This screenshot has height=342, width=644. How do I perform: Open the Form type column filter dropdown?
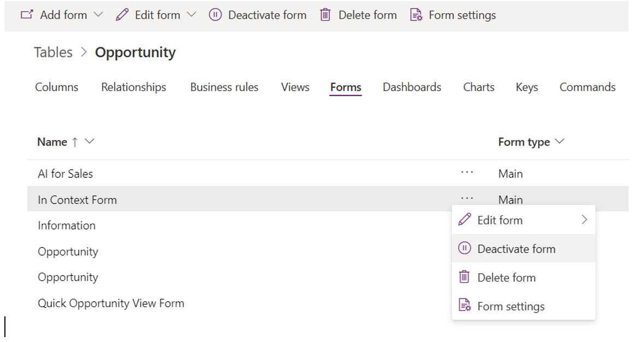pyautogui.click(x=559, y=141)
